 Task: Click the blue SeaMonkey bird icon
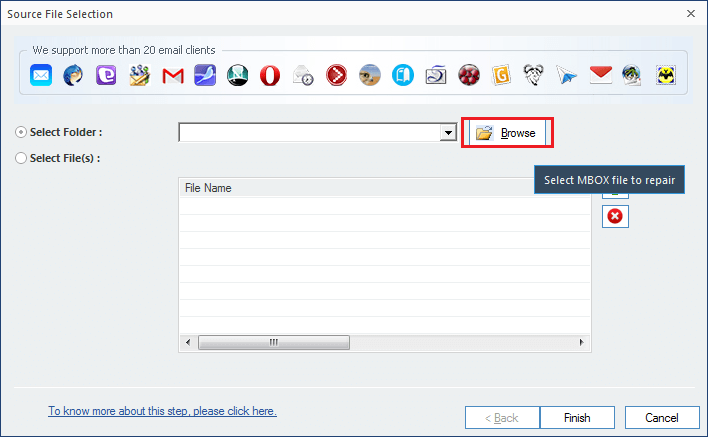205,75
